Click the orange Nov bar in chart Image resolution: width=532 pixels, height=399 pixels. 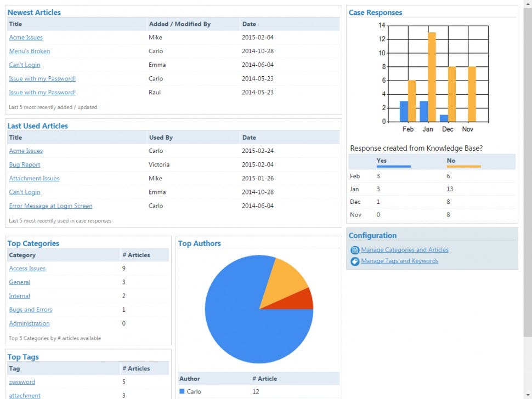pyautogui.click(x=472, y=94)
